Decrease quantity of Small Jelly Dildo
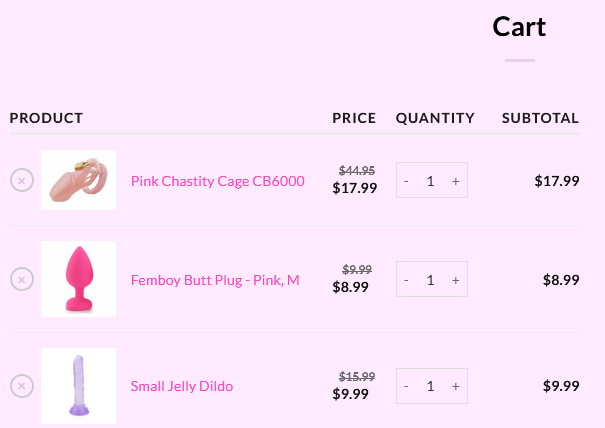The image size is (605, 428). click(x=406, y=386)
